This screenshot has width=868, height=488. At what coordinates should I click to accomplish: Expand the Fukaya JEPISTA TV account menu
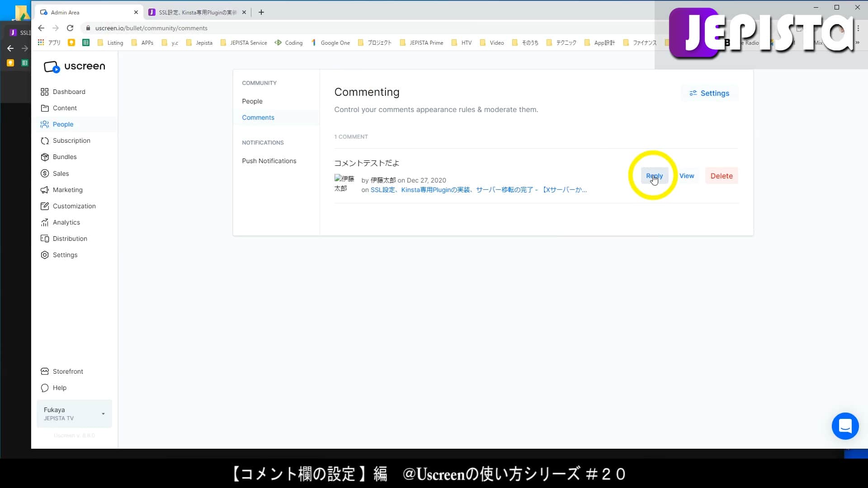(74, 413)
